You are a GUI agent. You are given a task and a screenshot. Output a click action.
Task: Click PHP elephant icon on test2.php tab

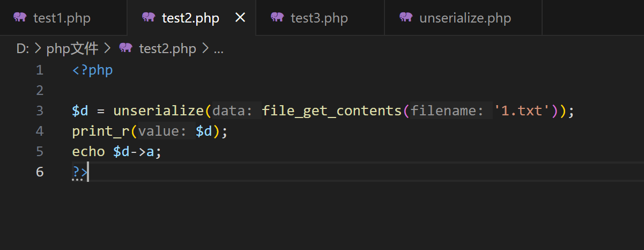149,17
